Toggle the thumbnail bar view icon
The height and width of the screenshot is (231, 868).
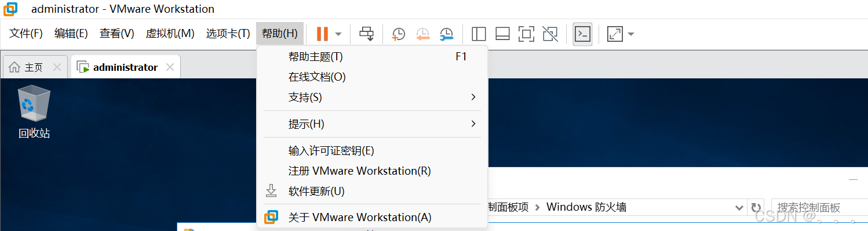502,34
